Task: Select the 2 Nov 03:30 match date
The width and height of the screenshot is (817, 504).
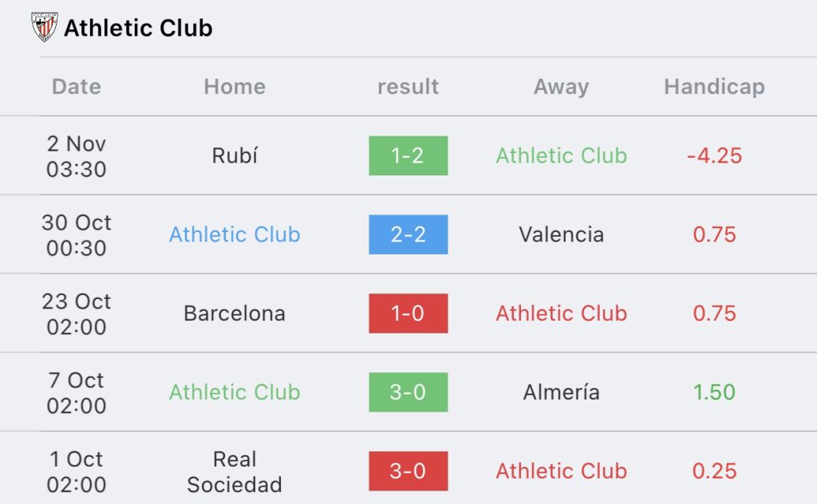Action: pyautogui.click(x=77, y=156)
